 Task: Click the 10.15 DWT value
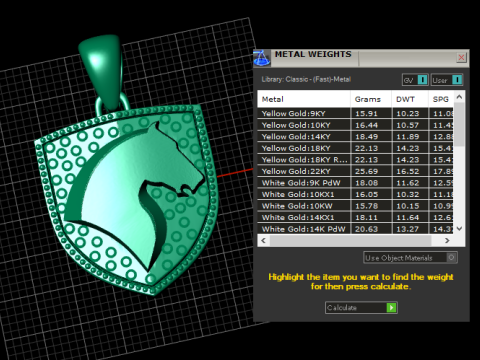click(408, 206)
